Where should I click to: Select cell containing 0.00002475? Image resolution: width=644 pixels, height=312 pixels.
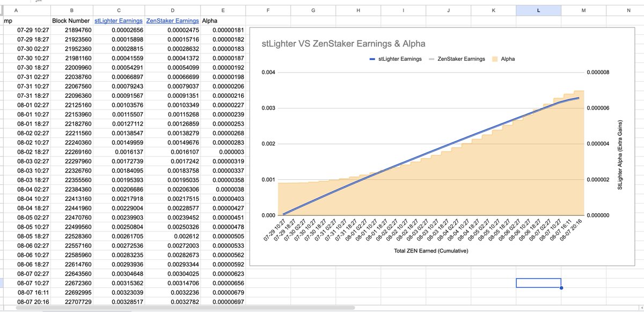click(172, 30)
